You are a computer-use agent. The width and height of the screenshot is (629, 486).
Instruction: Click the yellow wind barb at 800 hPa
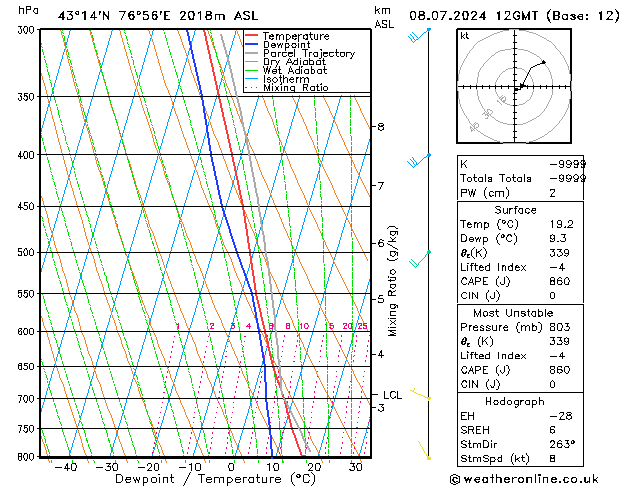424,450
